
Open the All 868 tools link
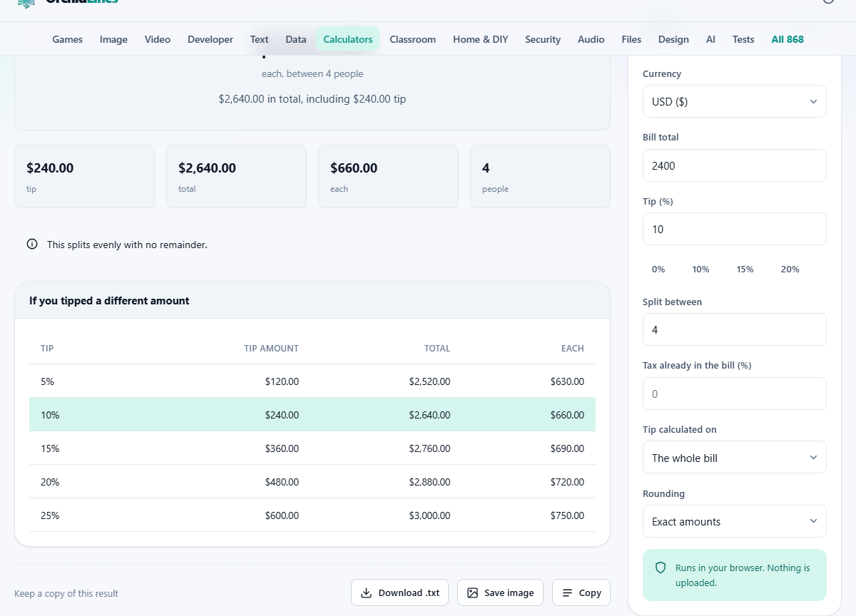point(788,39)
